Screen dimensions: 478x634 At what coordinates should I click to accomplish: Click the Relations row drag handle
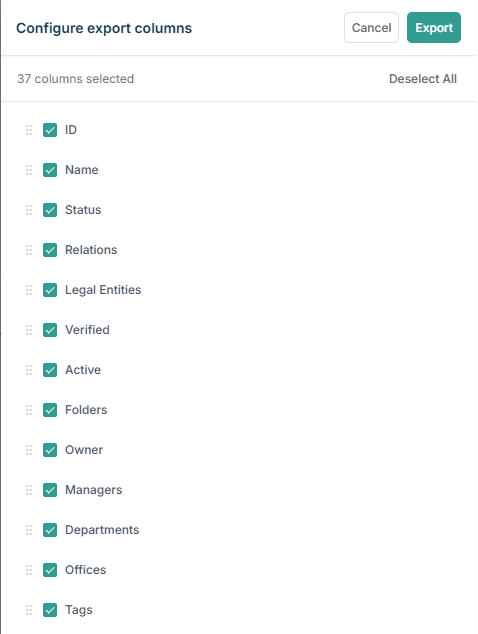click(x=29, y=250)
